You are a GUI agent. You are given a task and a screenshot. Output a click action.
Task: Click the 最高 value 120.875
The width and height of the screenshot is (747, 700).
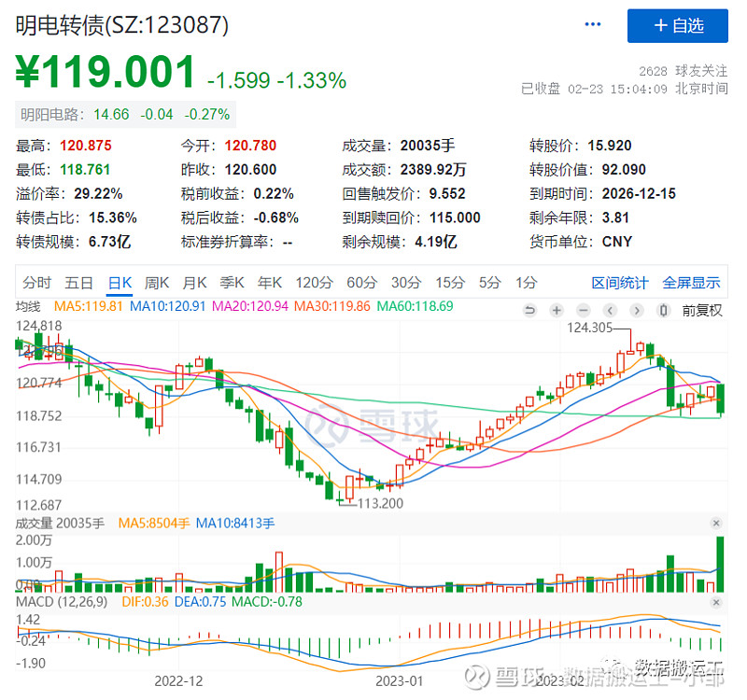pos(86,146)
